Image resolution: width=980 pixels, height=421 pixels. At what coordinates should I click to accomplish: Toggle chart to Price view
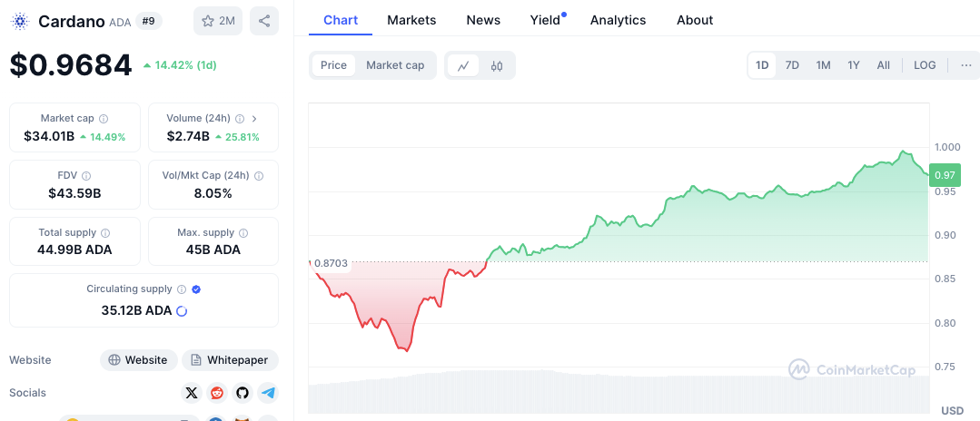pyautogui.click(x=333, y=65)
